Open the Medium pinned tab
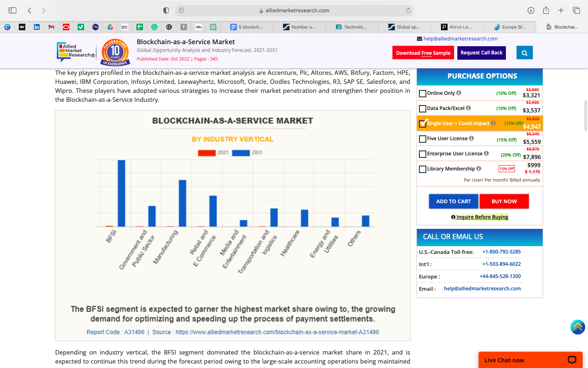Image resolution: width=588 pixels, height=368 pixels. [22, 27]
